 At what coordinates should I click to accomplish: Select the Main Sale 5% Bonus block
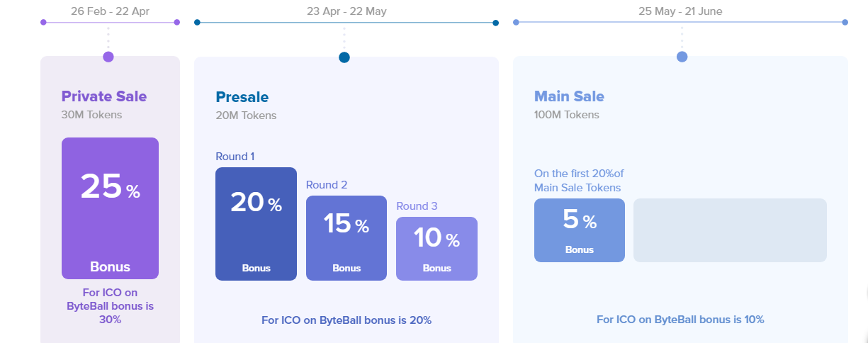click(580, 230)
